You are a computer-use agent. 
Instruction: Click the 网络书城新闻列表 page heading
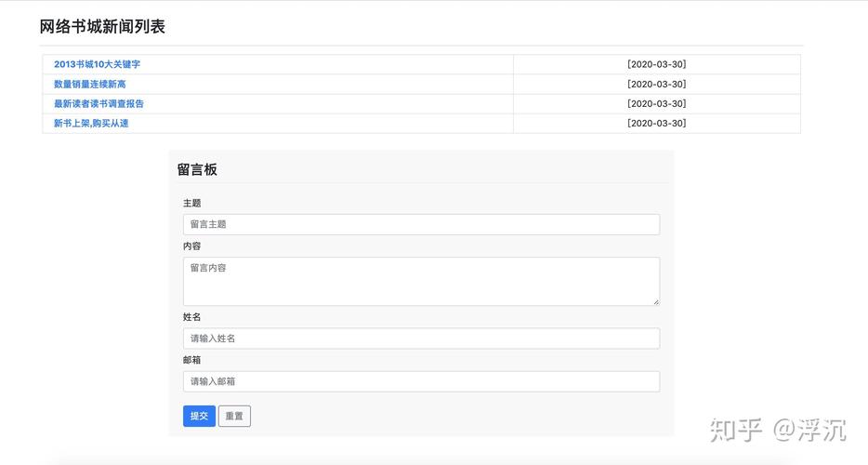[x=102, y=27]
